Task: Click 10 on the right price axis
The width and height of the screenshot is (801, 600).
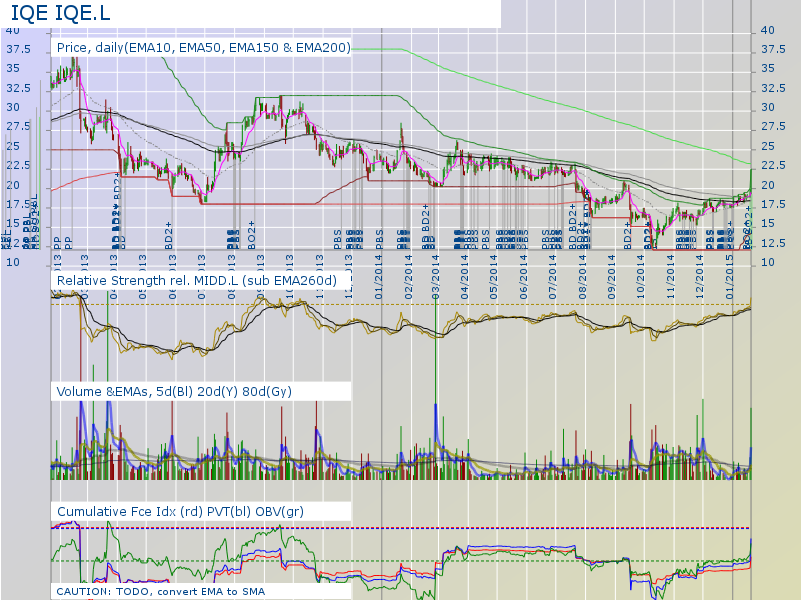Action: coord(768,262)
